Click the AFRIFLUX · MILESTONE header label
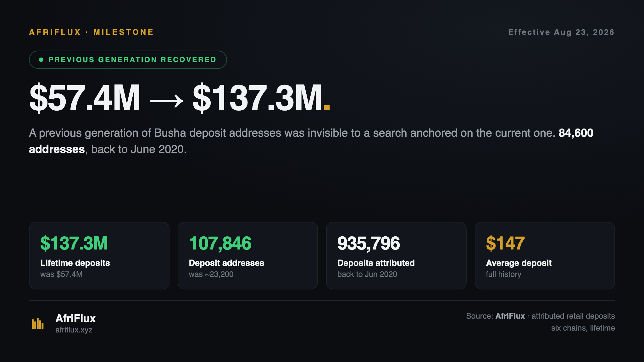 92,32
